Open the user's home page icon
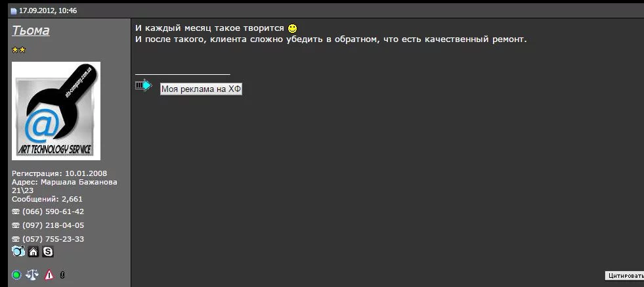This screenshot has width=644, height=287. click(x=33, y=252)
